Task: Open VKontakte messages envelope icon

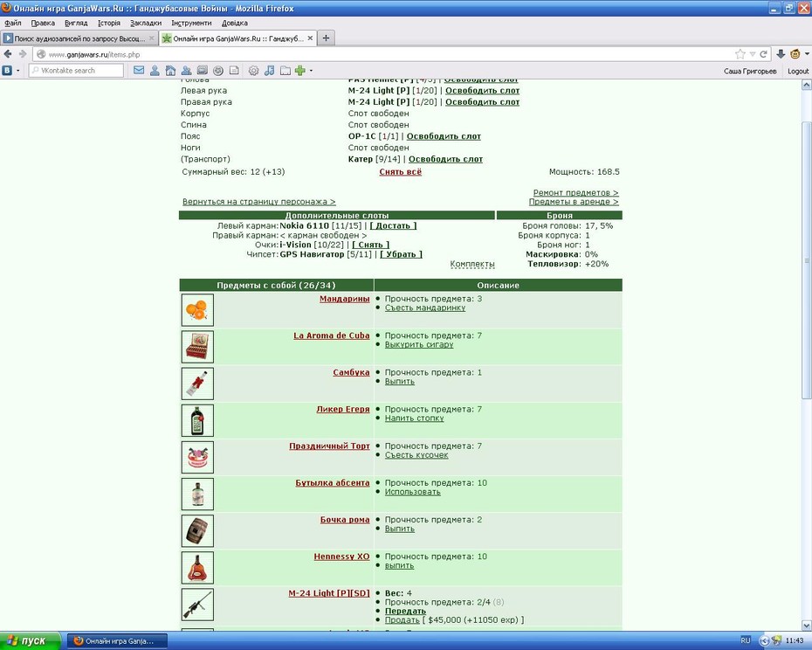Action: tap(139, 71)
